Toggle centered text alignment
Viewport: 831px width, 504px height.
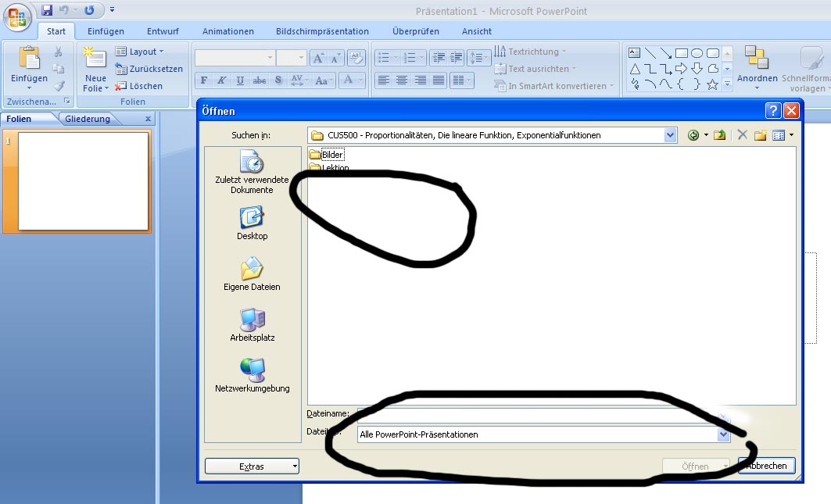point(402,80)
